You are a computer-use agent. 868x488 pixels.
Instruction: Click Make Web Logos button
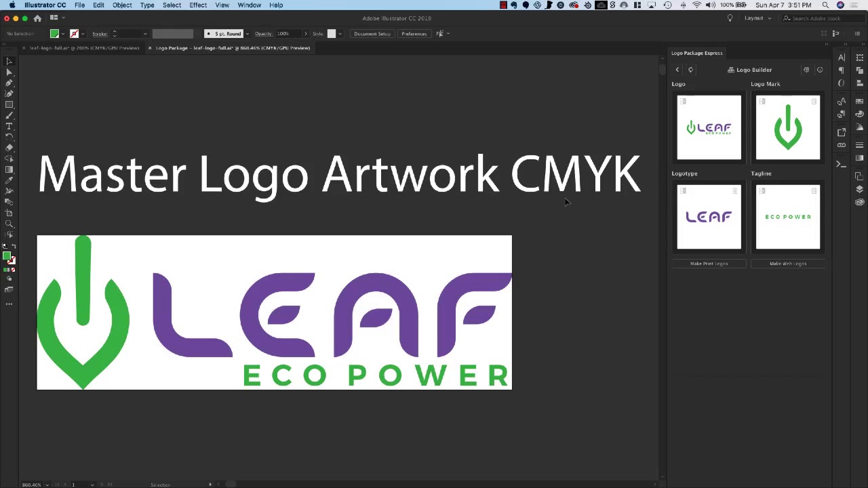(788, 264)
